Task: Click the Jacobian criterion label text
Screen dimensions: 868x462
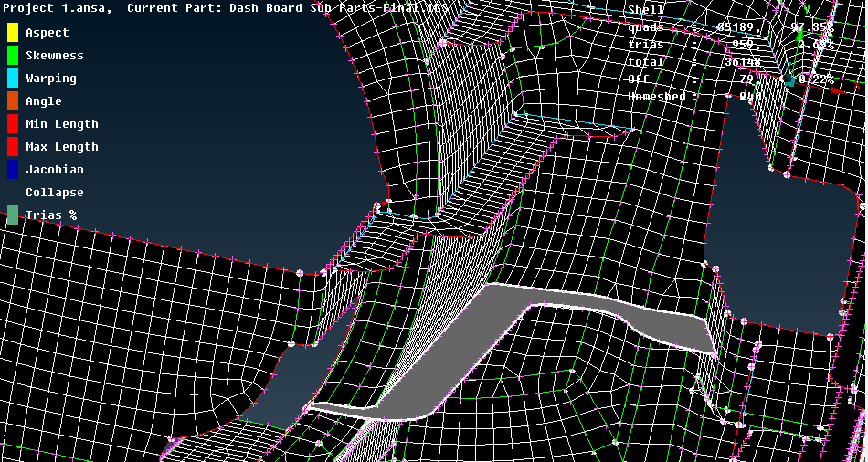Action: point(54,170)
